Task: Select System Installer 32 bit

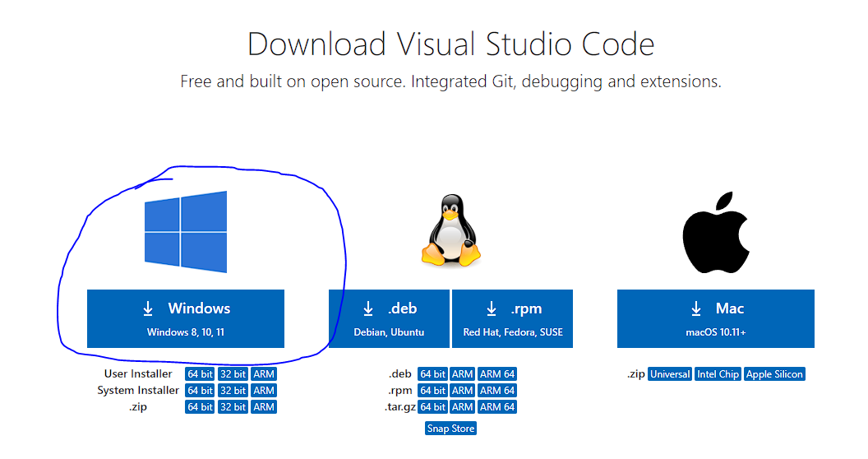Action: tap(233, 391)
